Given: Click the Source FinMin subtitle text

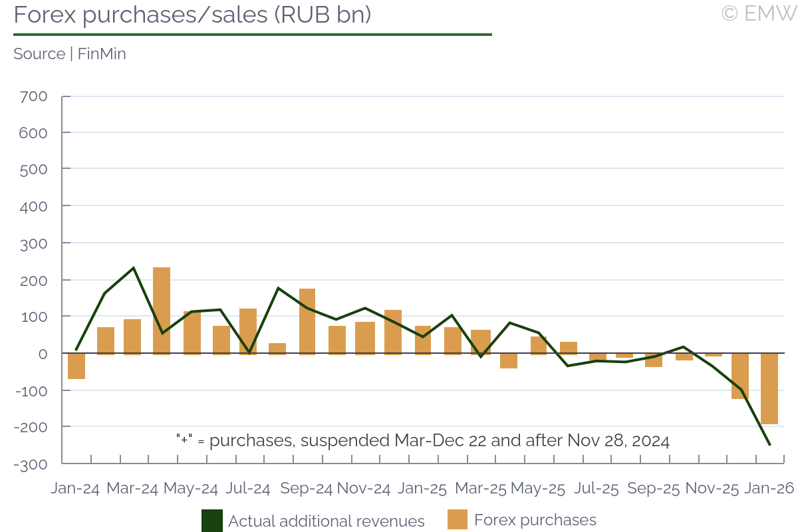Looking at the screenshot, I should click(70, 54).
